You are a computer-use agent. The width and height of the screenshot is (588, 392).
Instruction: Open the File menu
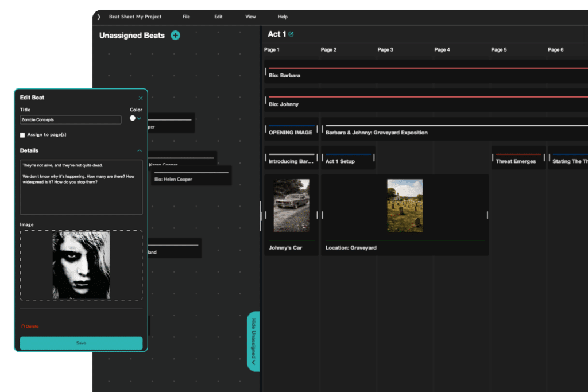click(x=186, y=17)
